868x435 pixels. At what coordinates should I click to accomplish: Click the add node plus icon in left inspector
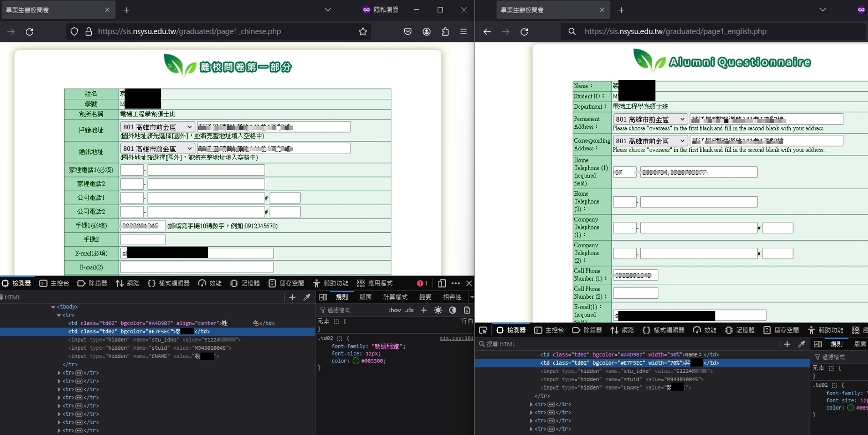(292, 297)
